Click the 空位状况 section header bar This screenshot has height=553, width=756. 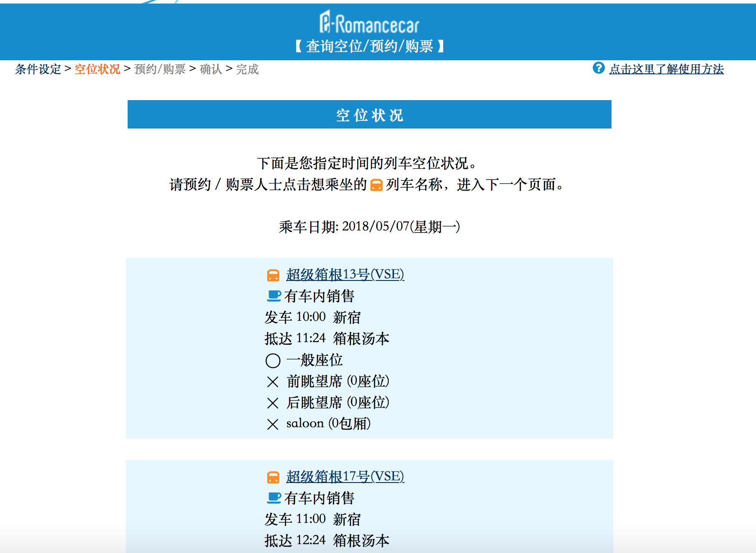coord(370,114)
